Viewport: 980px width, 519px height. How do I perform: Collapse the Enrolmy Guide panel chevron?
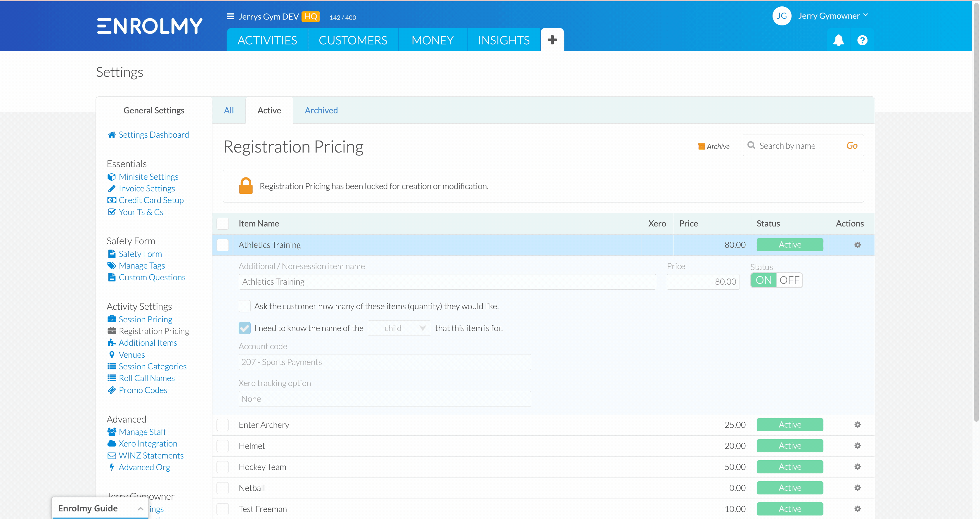[x=140, y=509]
